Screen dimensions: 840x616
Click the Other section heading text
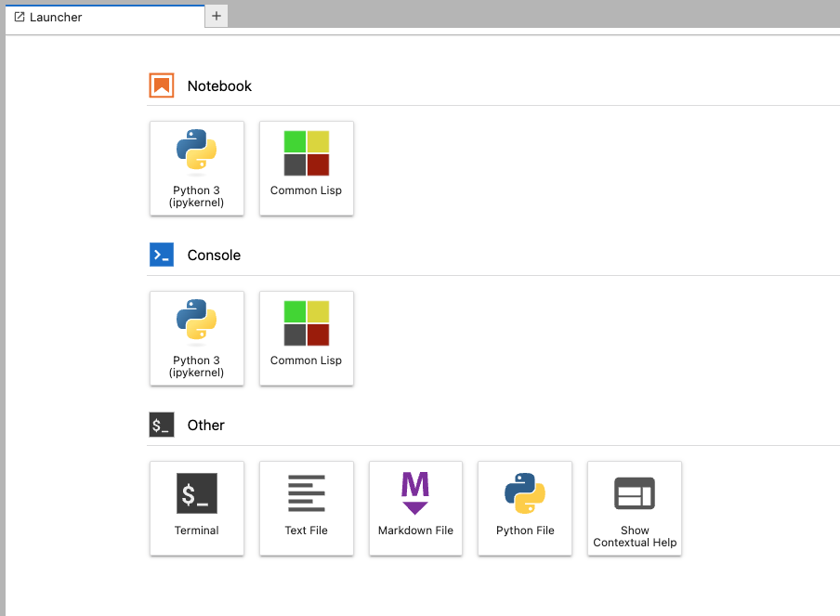pyautogui.click(x=205, y=426)
